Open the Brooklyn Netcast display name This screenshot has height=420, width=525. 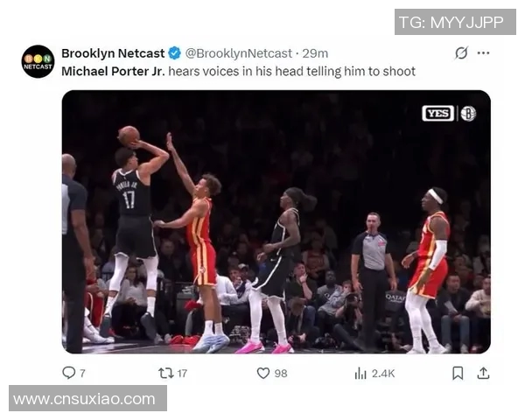[x=113, y=53]
